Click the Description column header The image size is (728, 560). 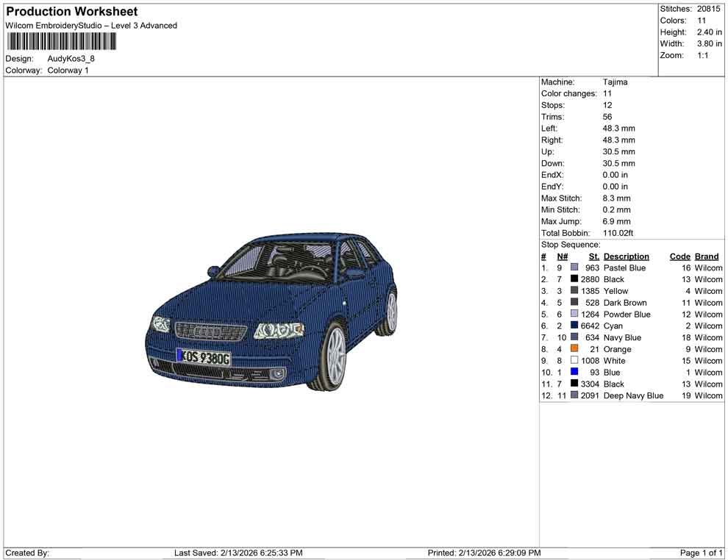pyautogui.click(x=626, y=256)
